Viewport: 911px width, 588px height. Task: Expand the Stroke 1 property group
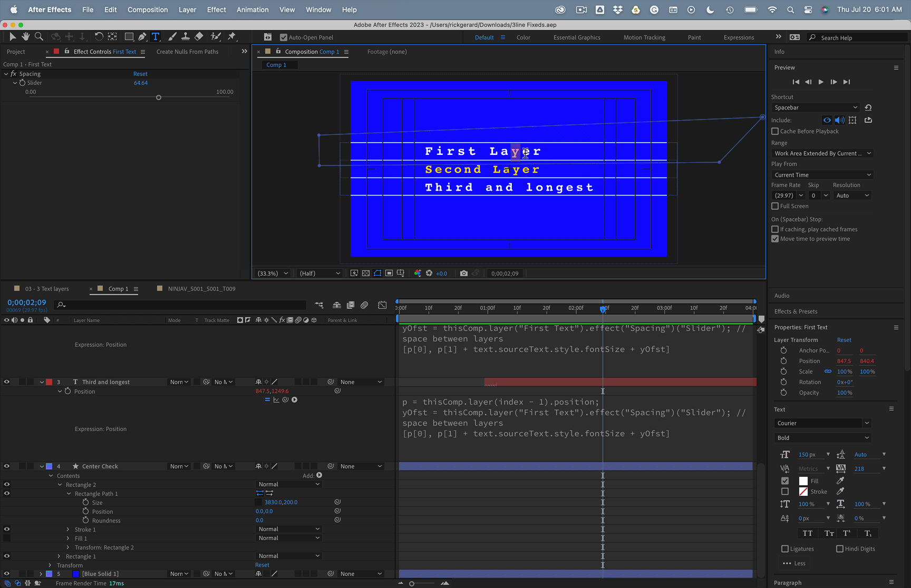[67, 530]
